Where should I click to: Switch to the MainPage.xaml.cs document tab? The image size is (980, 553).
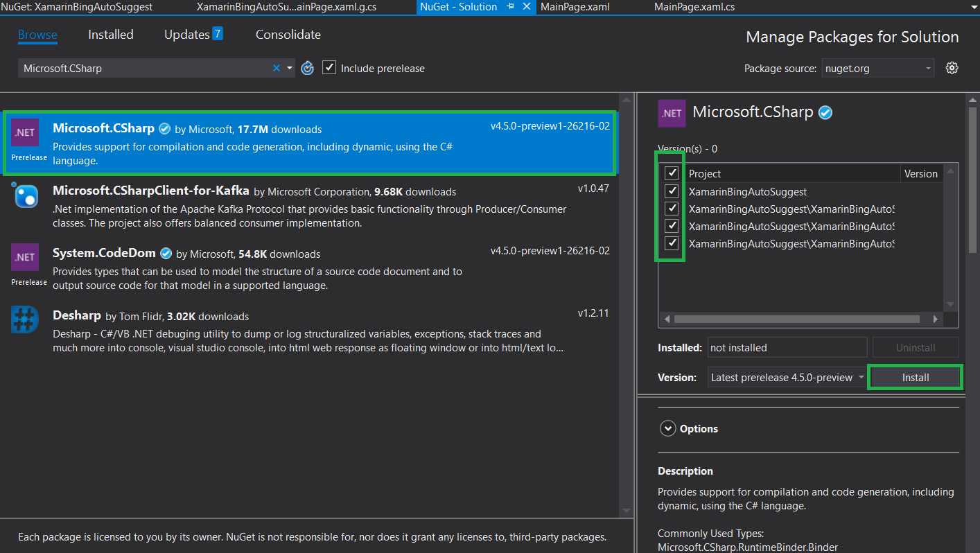pos(695,6)
